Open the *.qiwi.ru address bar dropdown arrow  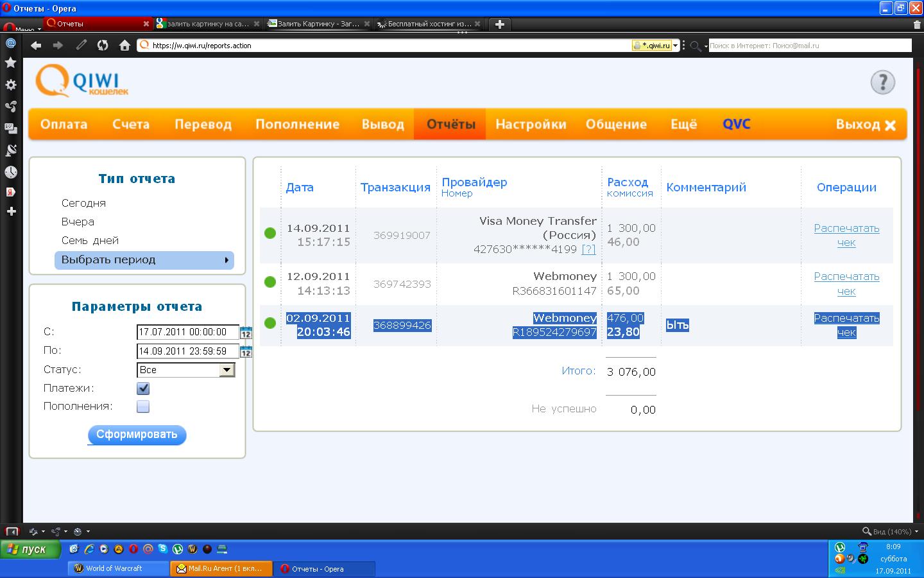pyautogui.click(x=675, y=46)
